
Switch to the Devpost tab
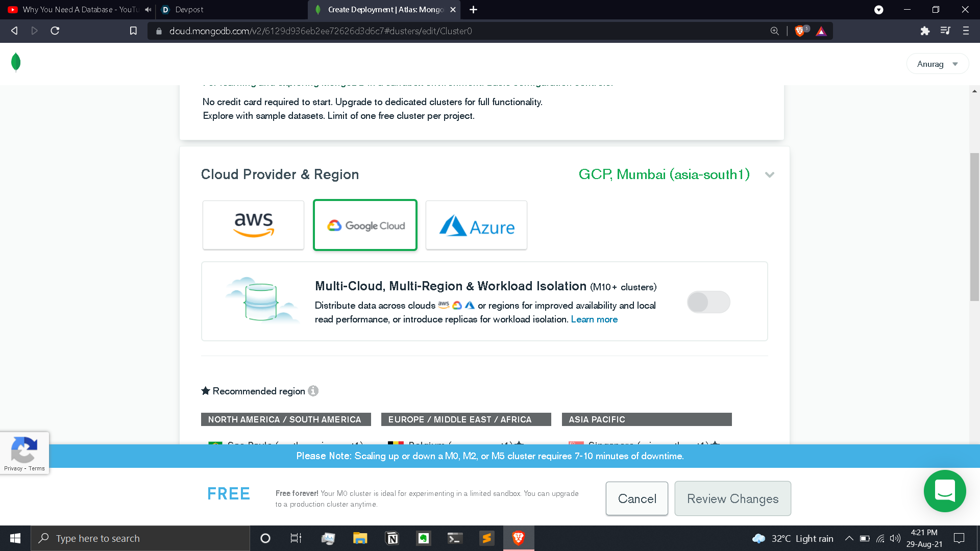pos(189,10)
